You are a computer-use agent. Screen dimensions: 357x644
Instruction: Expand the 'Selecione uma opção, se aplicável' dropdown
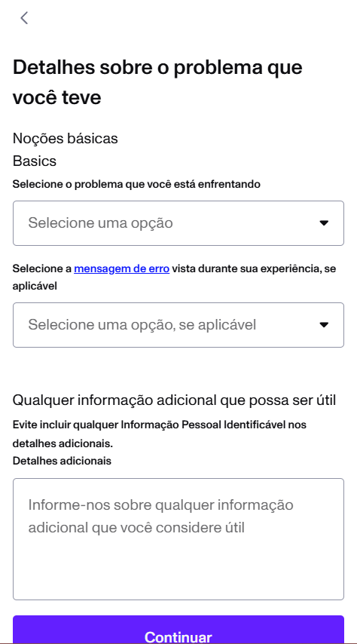pyautogui.click(x=178, y=325)
